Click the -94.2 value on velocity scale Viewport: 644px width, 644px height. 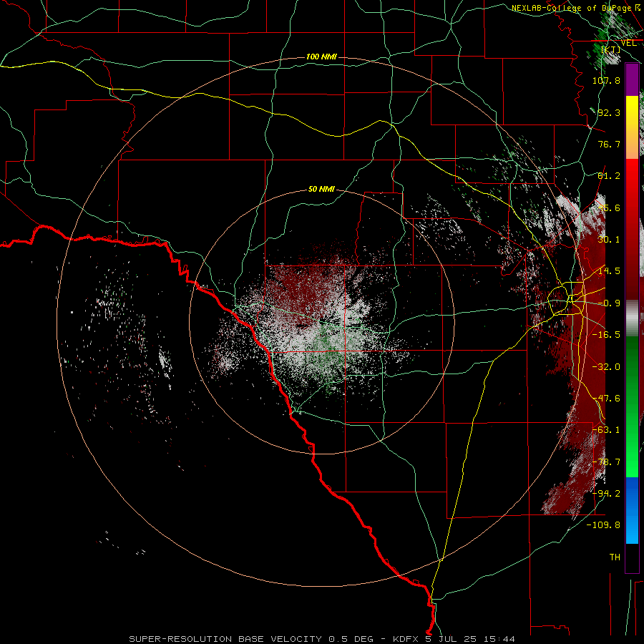pyautogui.click(x=606, y=494)
